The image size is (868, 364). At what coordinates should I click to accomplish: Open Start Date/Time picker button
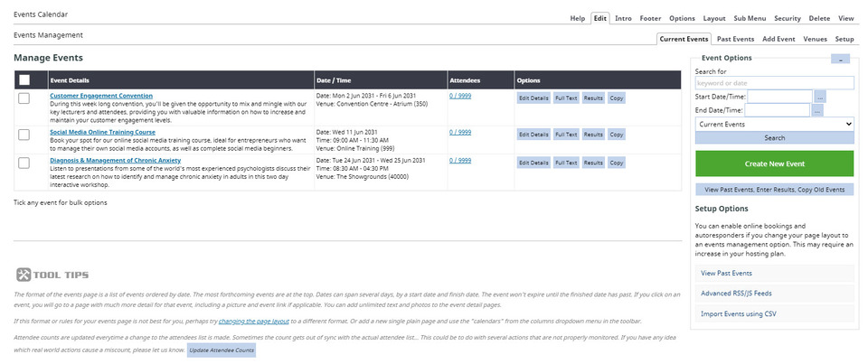[819, 96]
